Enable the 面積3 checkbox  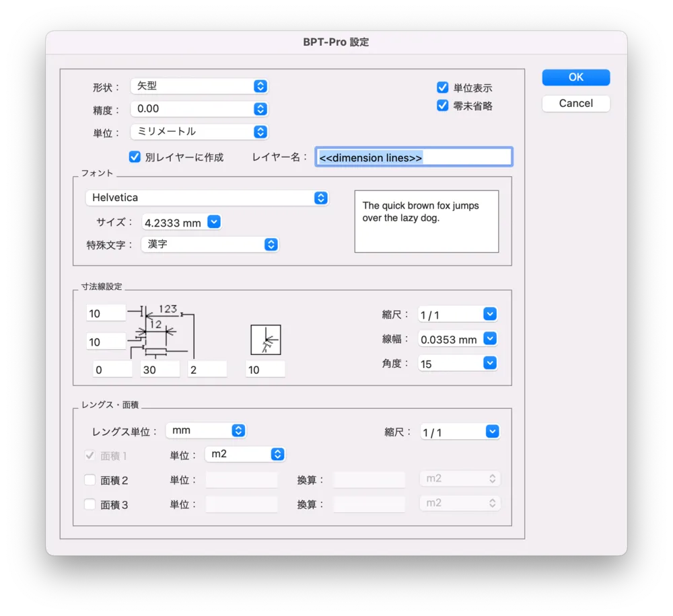coord(90,504)
